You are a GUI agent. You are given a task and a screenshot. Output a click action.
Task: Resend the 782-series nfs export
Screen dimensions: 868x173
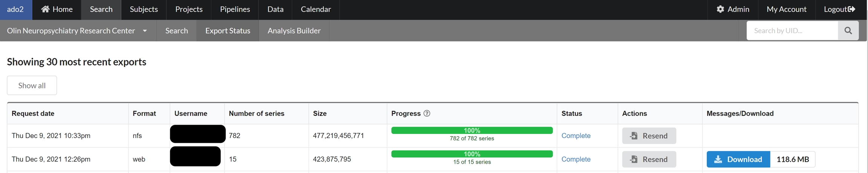[649, 136]
